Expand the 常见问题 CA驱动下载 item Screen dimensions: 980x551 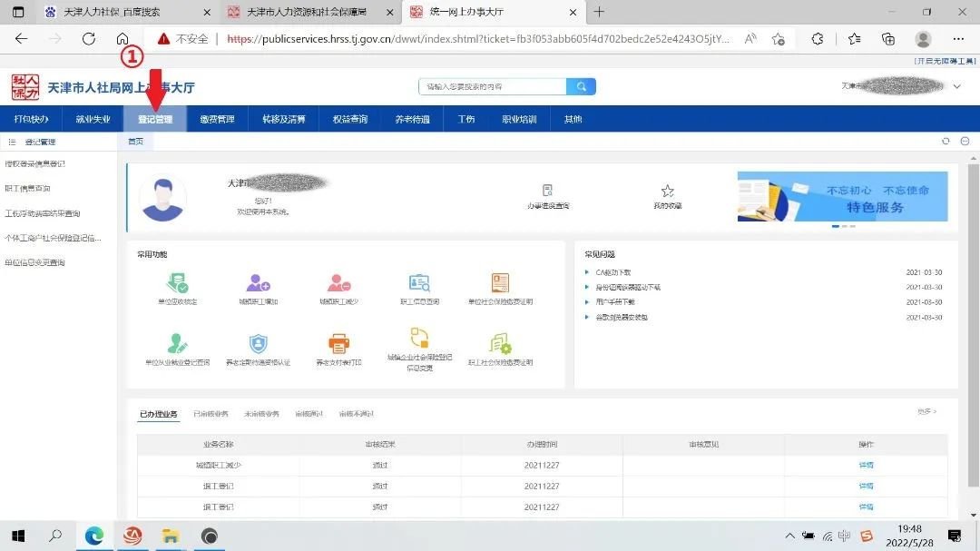point(613,272)
